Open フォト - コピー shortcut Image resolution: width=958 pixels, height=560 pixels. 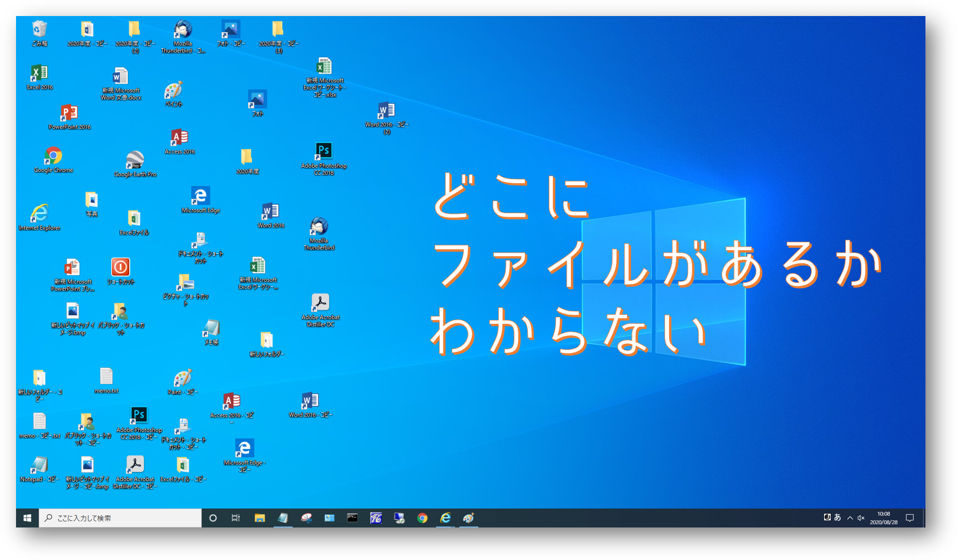pyautogui.click(x=230, y=33)
